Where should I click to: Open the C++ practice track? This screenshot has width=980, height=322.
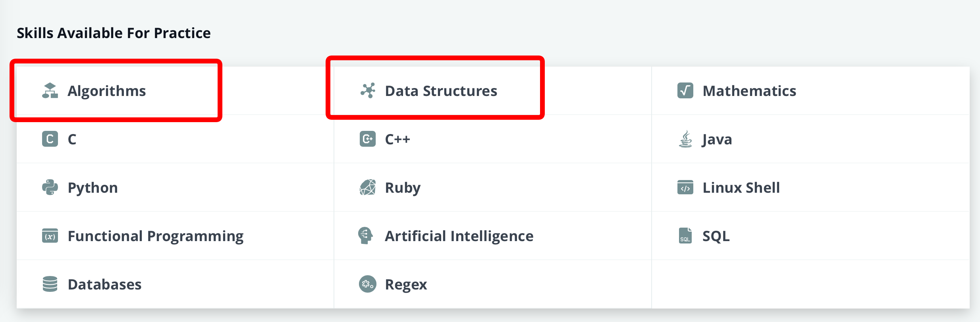click(x=397, y=140)
